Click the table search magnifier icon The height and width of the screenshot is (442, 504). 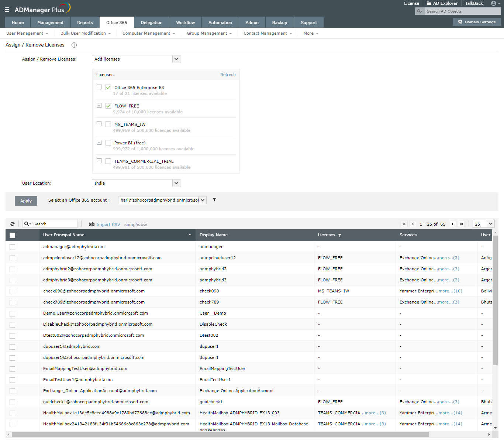coord(27,224)
